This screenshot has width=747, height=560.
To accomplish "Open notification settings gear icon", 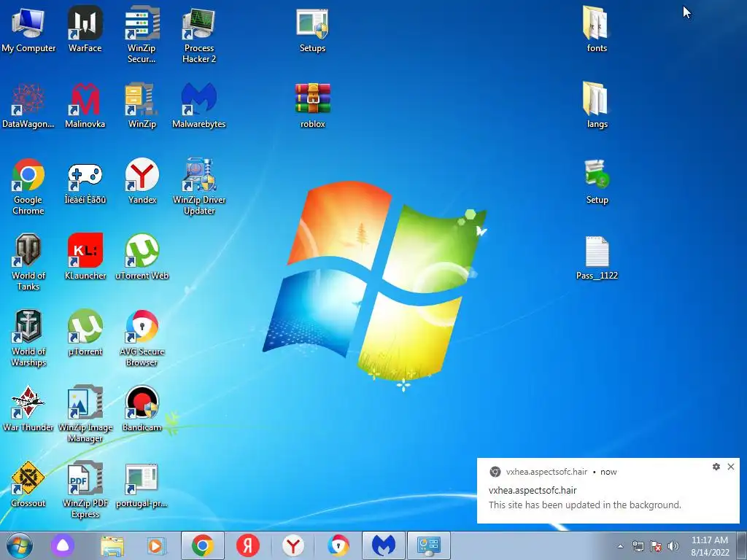I will 716,467.
